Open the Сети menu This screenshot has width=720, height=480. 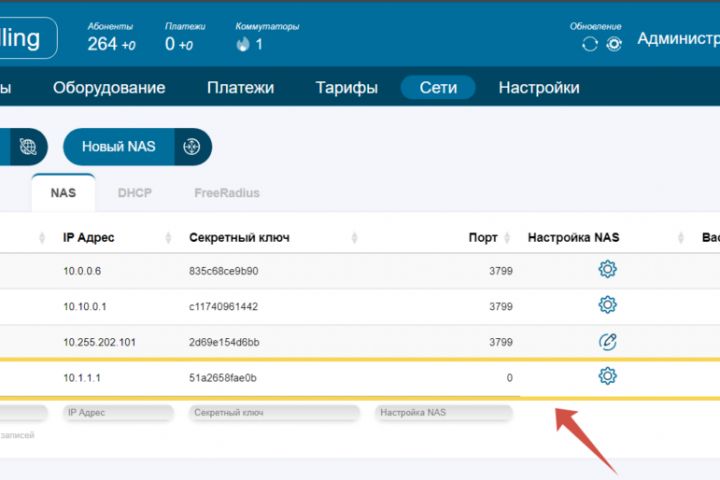[438, 87]
